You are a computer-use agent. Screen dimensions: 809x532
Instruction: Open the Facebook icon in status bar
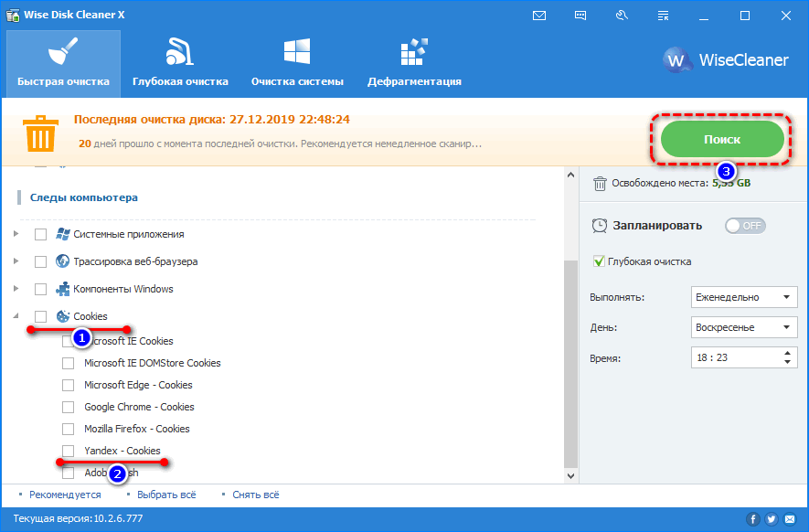tap(753, 519)
